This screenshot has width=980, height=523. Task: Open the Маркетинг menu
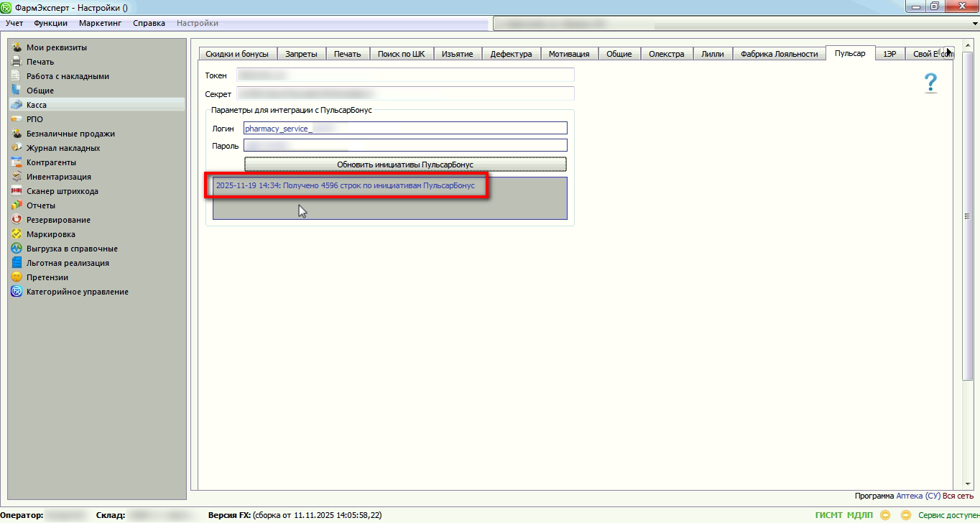pos(100,23)
